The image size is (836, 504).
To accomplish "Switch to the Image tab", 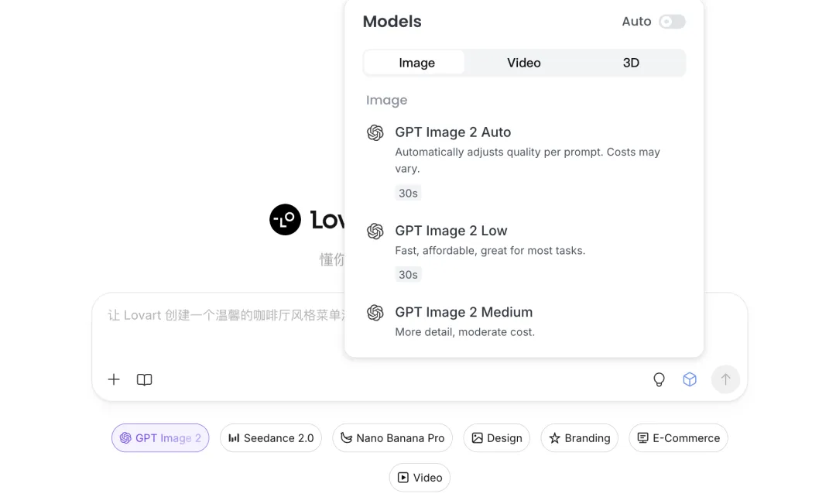I will click(416, 63).
